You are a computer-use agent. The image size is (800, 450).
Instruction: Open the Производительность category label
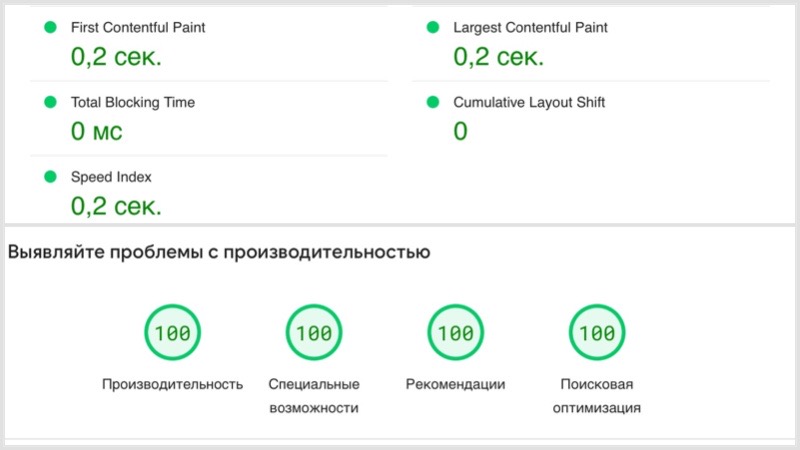pos(172,384)
